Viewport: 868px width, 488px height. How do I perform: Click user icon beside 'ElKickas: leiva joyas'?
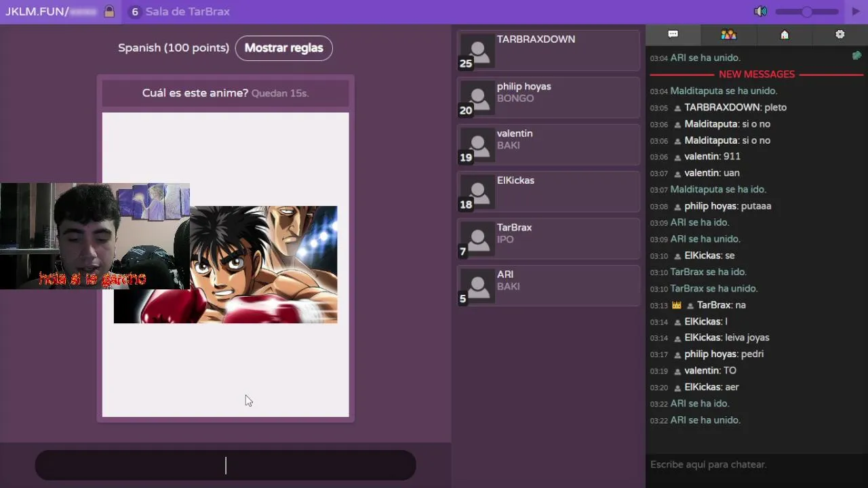pos(677,338)
